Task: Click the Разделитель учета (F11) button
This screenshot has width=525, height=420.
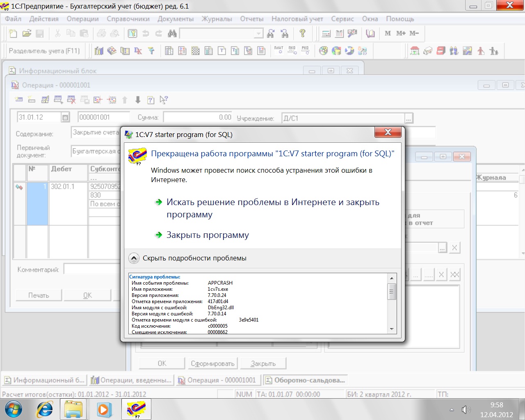Action: 44,51
